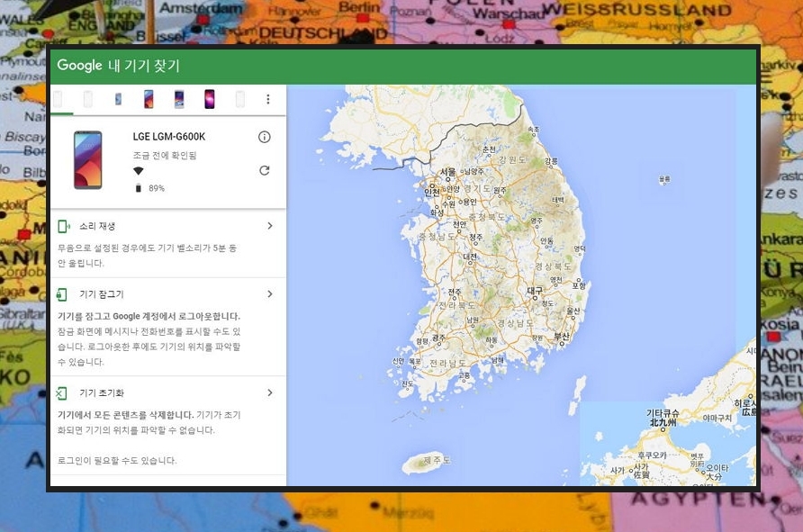Click the bold text 기기에서 모든 콘텐츠를 삭제합니다
Viewport: 803px width, 532px height.
tap(125, 415)
